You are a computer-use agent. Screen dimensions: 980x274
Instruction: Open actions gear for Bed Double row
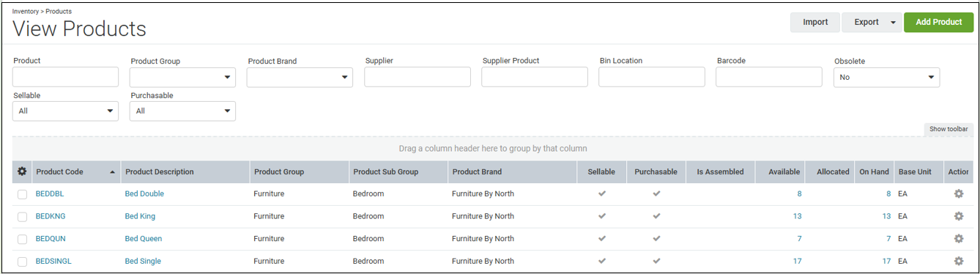[x=958, y=194]
